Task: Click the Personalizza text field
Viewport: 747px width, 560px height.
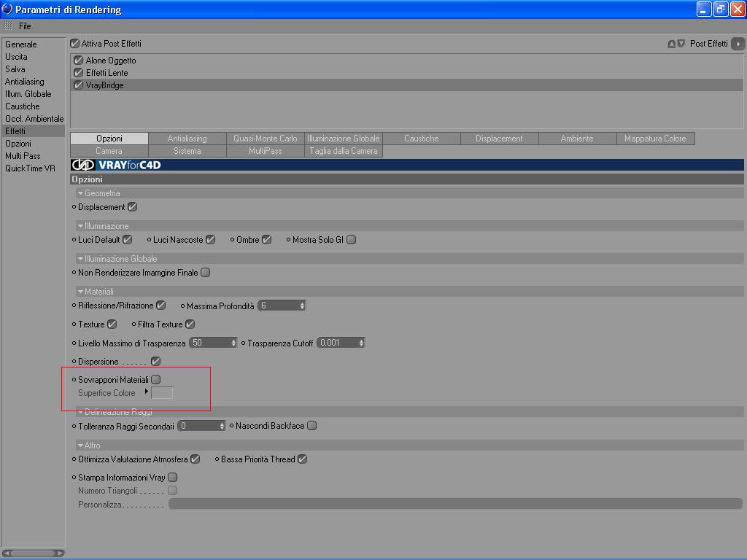Action: click(455, 504)
